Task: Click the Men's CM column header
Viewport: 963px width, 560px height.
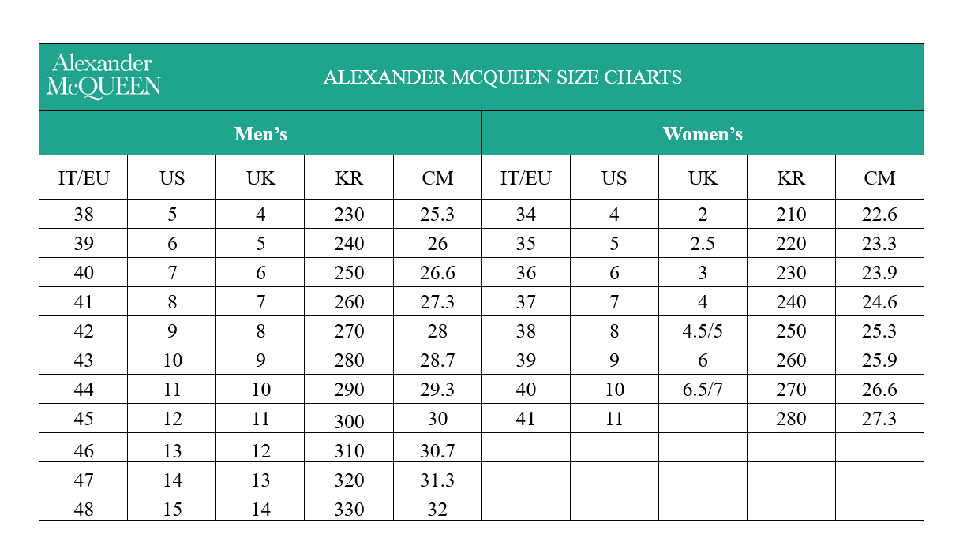Action: pos(437,177)
